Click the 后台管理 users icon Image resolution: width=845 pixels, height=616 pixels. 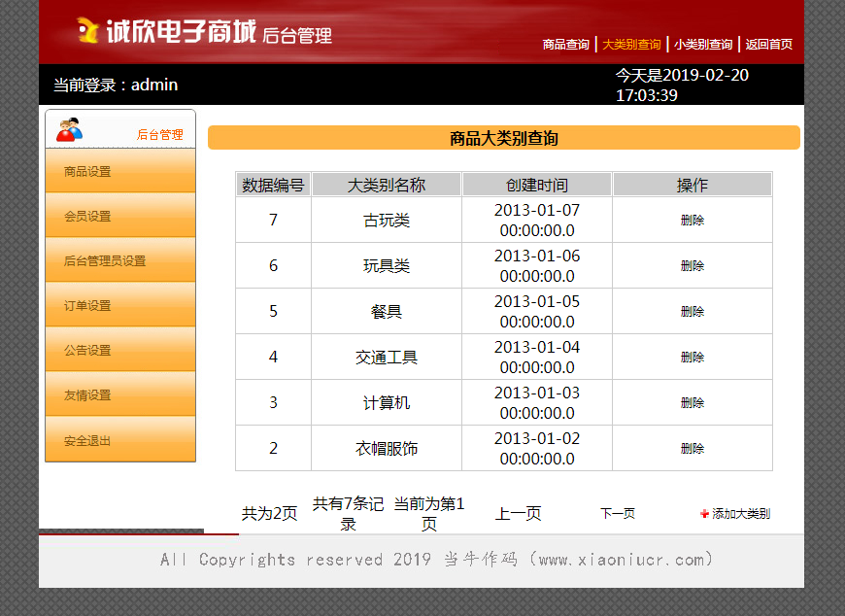[x=70, y=129]
